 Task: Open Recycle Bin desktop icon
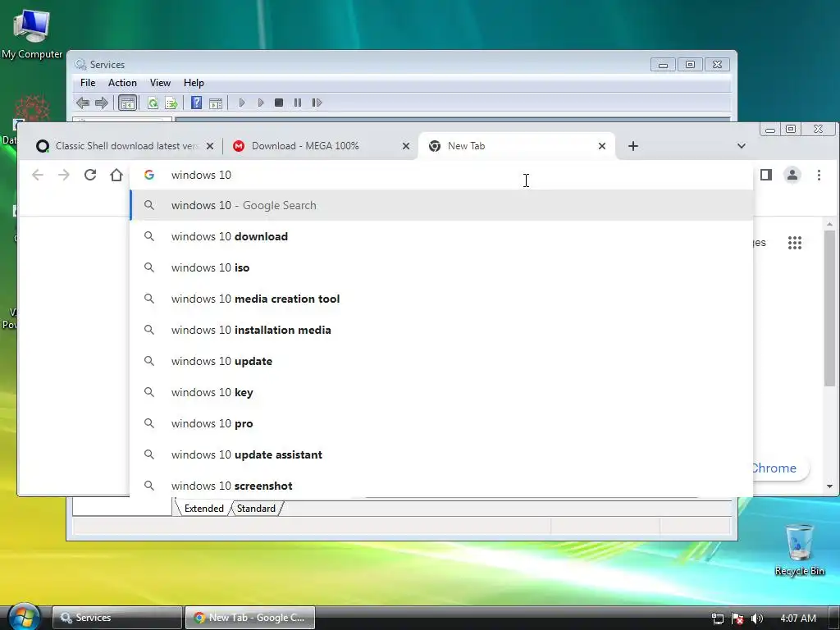click(799, 549)
